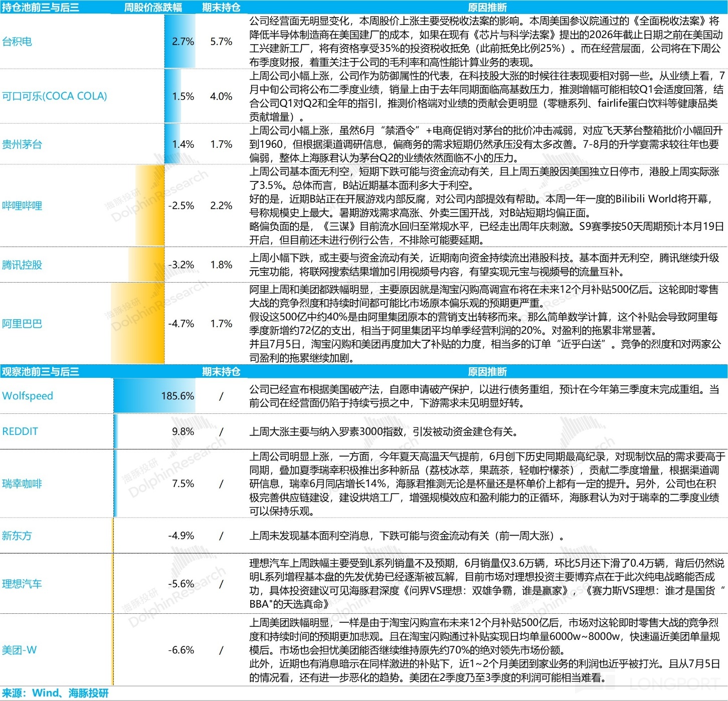Image resolution: width=728 pixels, height=701 pixels.
Task: Click the 哔哩哔哩 stock name
Action: pyautogui.click(x=22, y=206)
